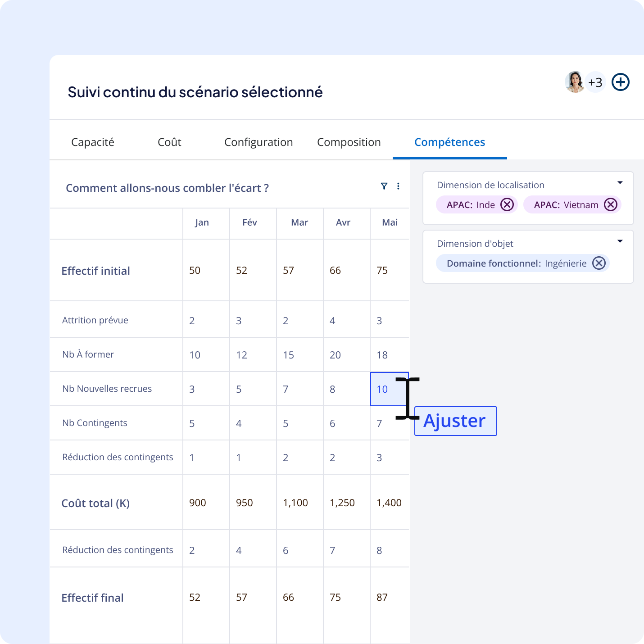Click the +3 additional users badge
The image size is (644, 644).
pos(595,82)
